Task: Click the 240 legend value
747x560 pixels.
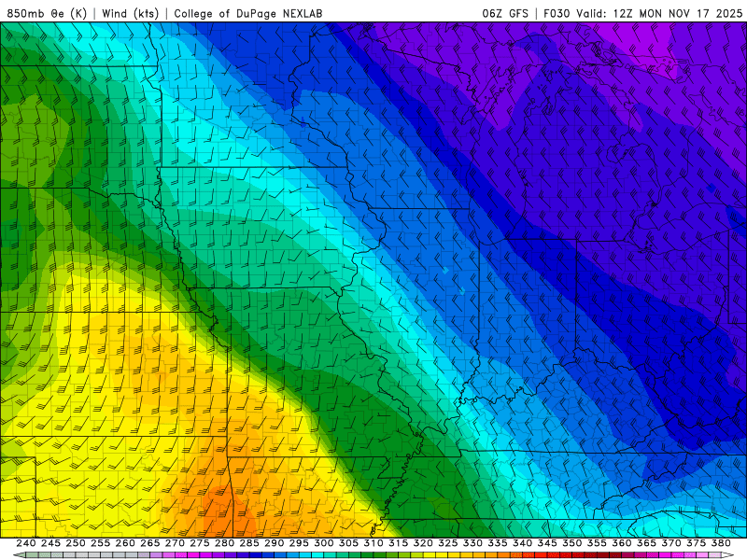Action: point(26,543)
